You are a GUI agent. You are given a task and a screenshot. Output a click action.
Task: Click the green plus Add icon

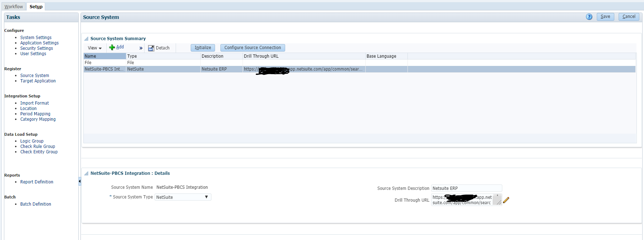tap(112, 47)
